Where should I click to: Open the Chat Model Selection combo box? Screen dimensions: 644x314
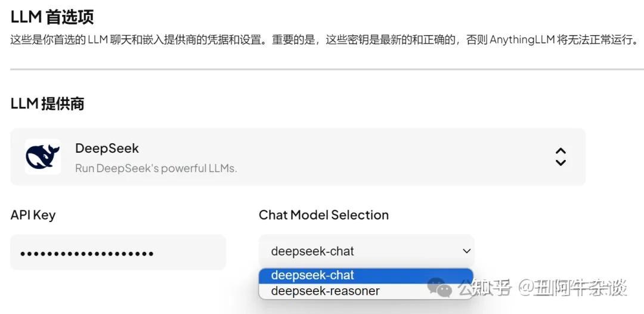pyautogui.click(x=366, y=251)
